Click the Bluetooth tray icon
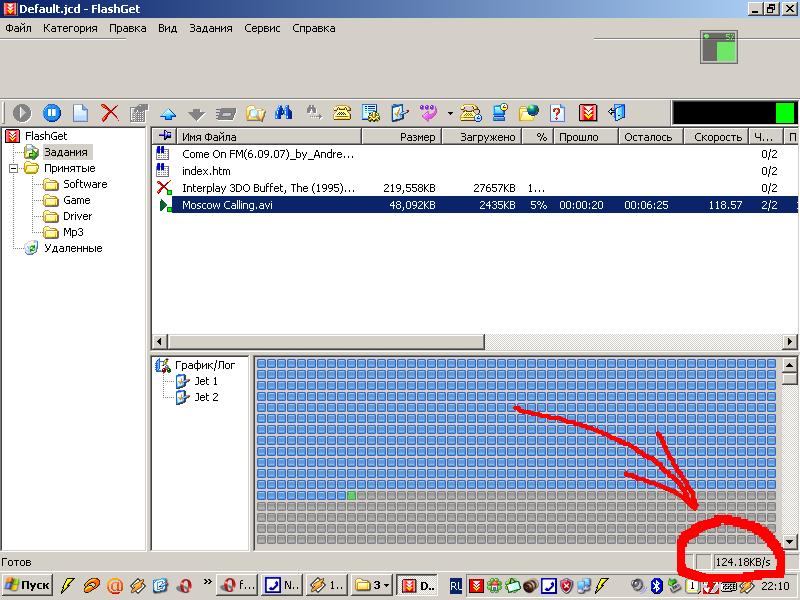Image resolution: width=800 pixels, height=600 pixels. 657,585
